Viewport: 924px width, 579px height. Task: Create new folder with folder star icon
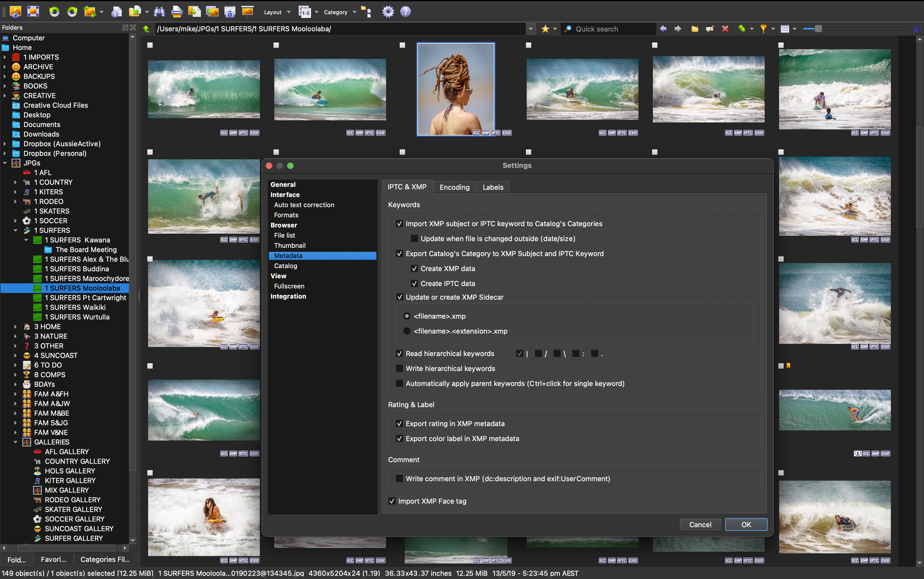pyautogui.click(x=695, y=29)
